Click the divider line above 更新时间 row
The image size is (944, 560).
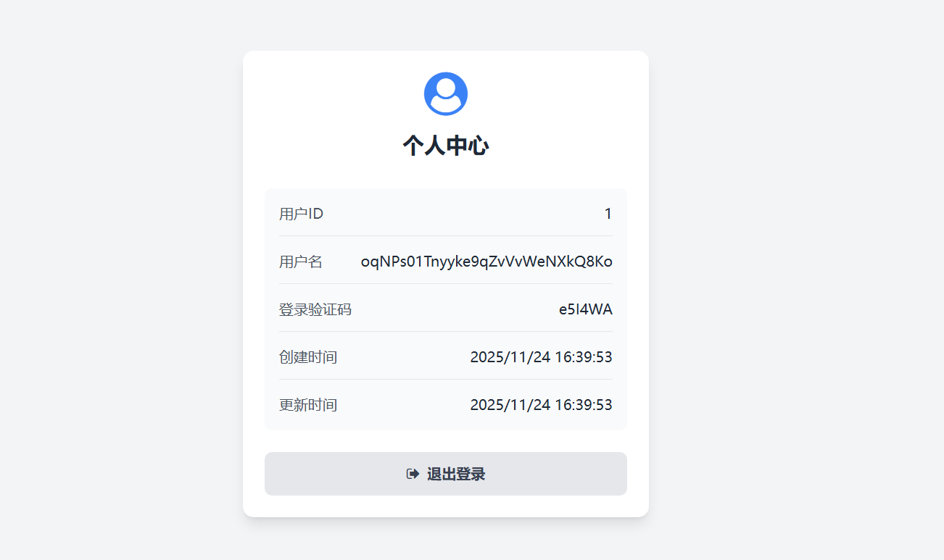click(x=445, y=379)
